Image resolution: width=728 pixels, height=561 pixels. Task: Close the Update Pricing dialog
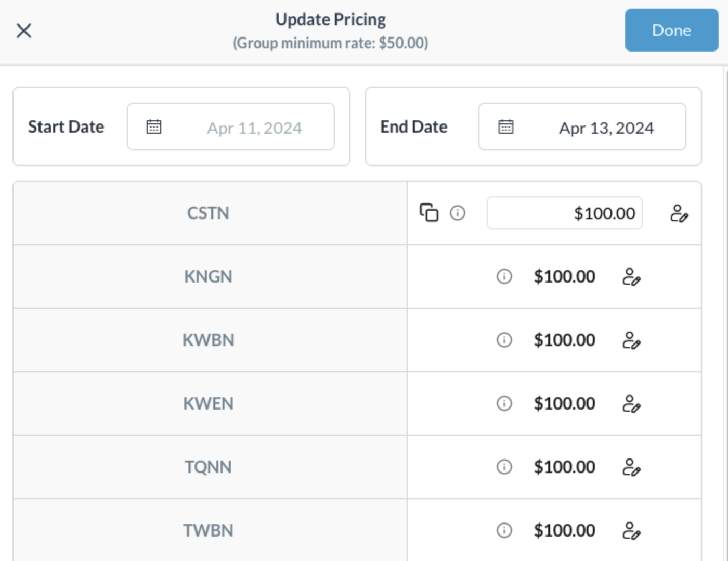point(24,31)
